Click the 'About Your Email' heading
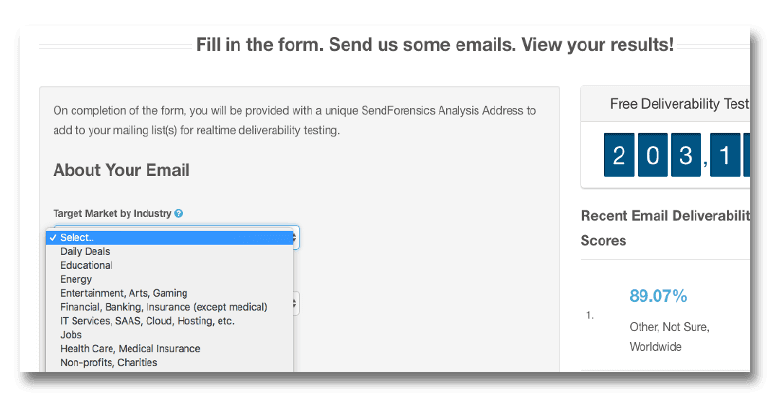 click(x=121, y=170)
